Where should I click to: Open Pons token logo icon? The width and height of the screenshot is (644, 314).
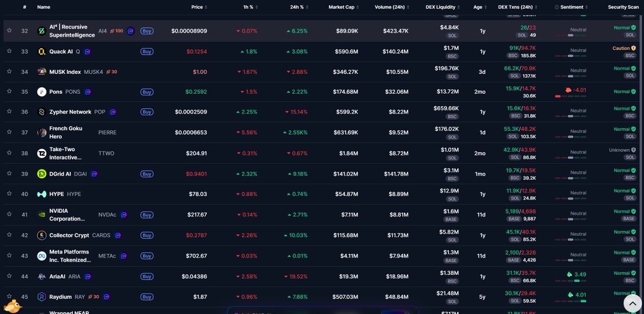(41, 92)
